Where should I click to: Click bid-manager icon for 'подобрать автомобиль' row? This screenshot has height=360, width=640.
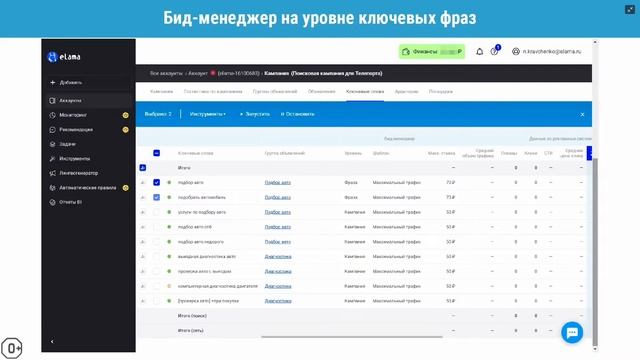coord(143,198)
